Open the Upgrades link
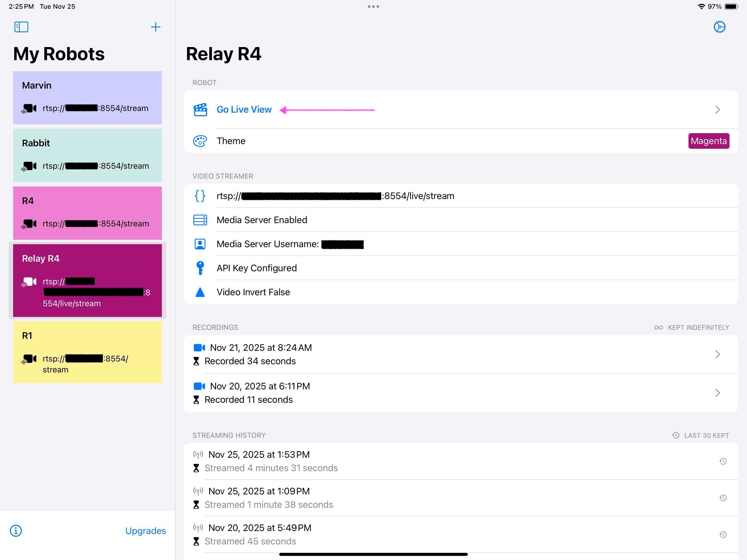This screenshot has width=747, height=560. 145,531
